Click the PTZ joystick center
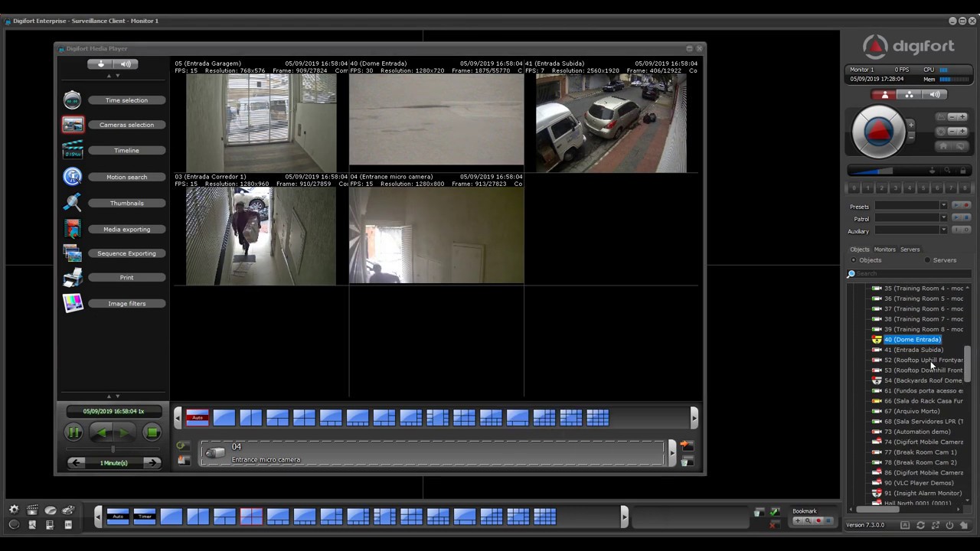This screenshot has height=551, width=980. click(x=878, y=132)
